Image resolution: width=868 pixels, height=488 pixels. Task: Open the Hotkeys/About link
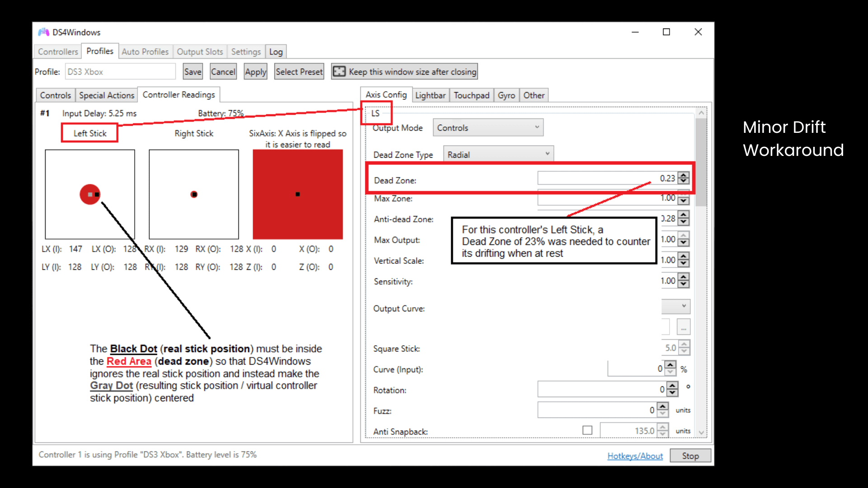pos(635,456)
